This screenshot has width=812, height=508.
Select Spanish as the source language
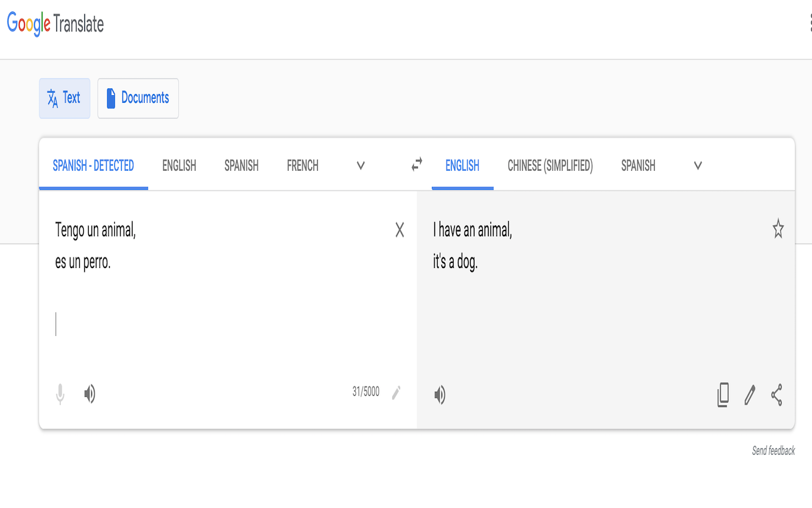click(x=242, y=166)
